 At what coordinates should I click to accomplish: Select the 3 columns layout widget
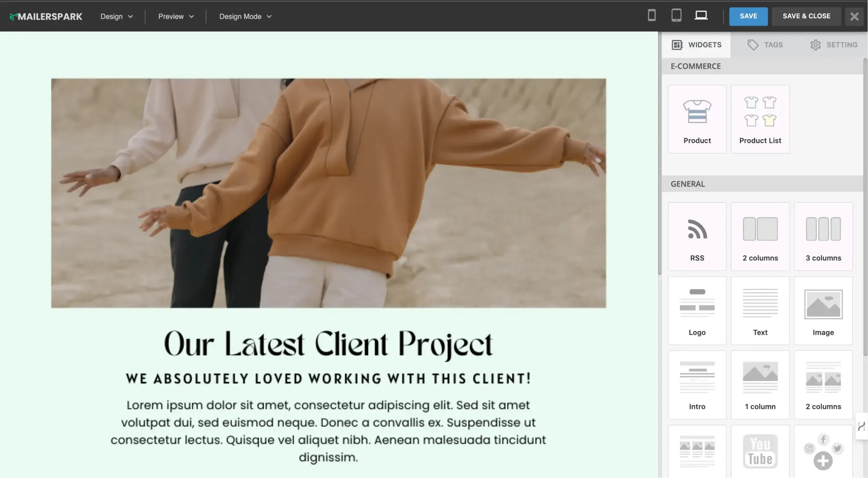click(823, 237)
